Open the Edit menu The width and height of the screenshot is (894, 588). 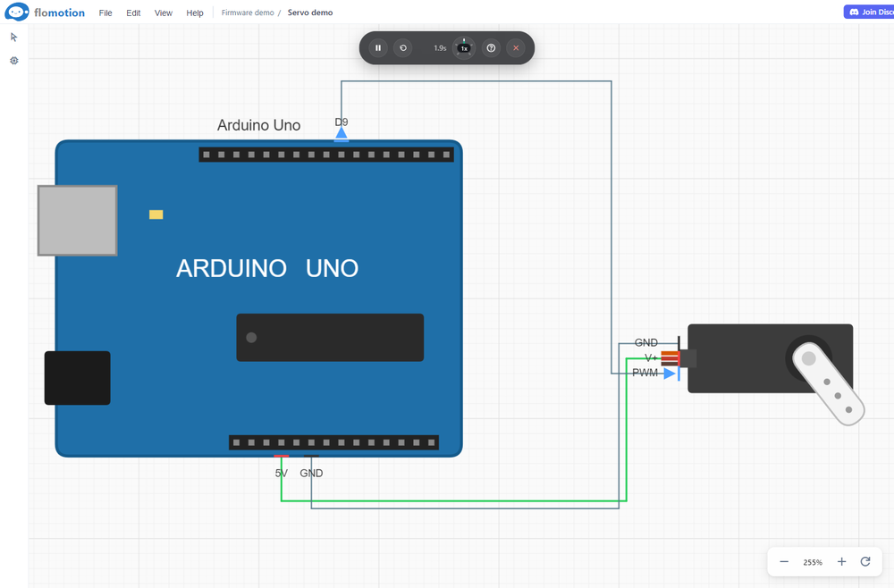(x=133, y=13)
